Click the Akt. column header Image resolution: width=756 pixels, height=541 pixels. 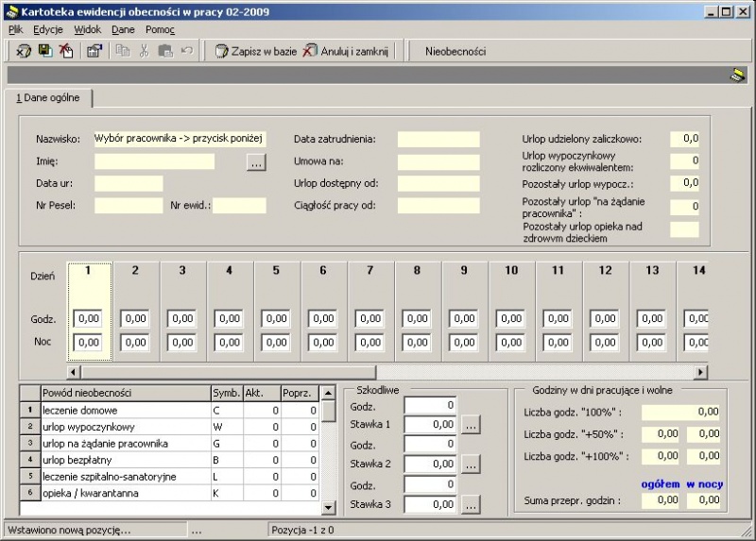click(x=262, y=393)
